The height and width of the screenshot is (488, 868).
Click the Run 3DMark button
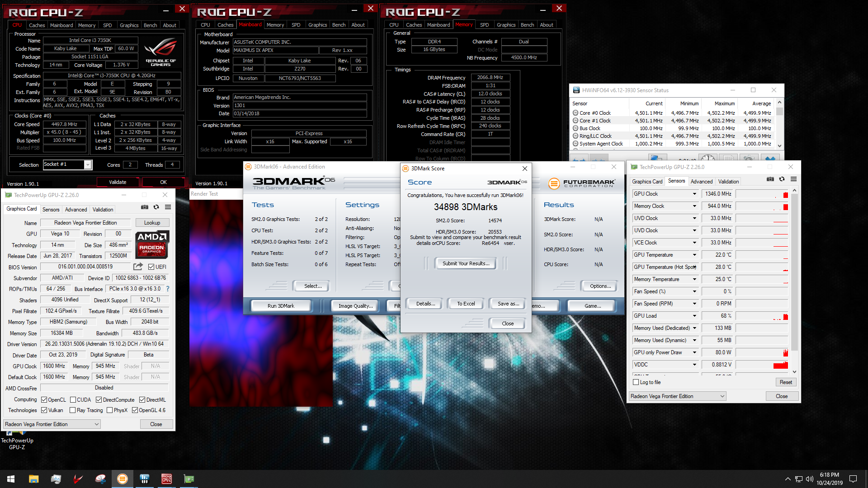(x=281, y=306)
